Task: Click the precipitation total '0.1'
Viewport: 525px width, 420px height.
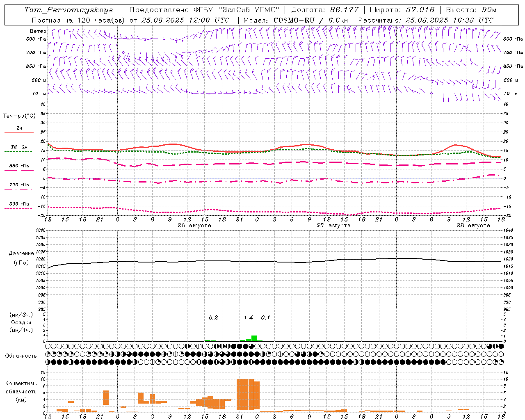Action: pos(265,318)
